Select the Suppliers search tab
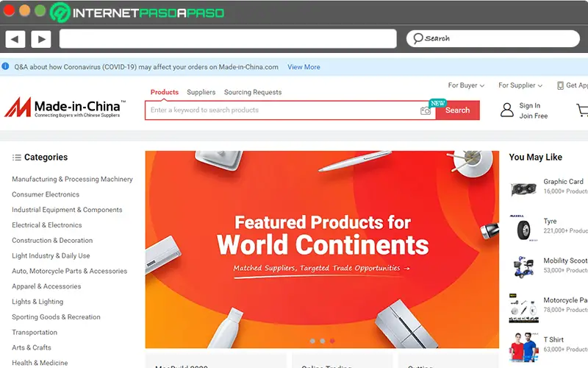 pos(201,92)
